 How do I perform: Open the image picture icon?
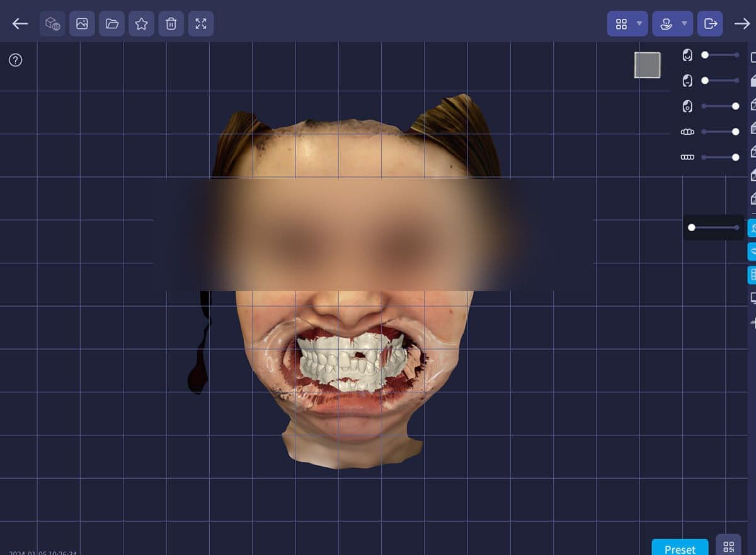(x=82, y=24)
